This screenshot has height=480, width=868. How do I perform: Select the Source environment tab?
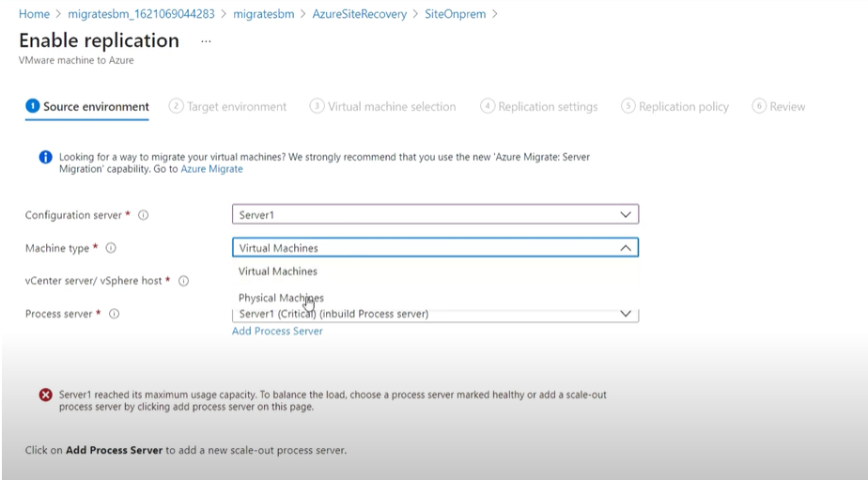click(87, 106)
